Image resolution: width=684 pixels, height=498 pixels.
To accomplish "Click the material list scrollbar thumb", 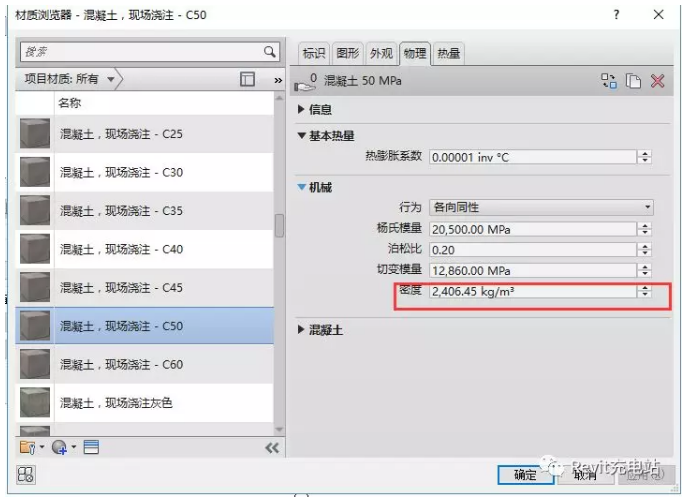I will click(x=280, y=225).
